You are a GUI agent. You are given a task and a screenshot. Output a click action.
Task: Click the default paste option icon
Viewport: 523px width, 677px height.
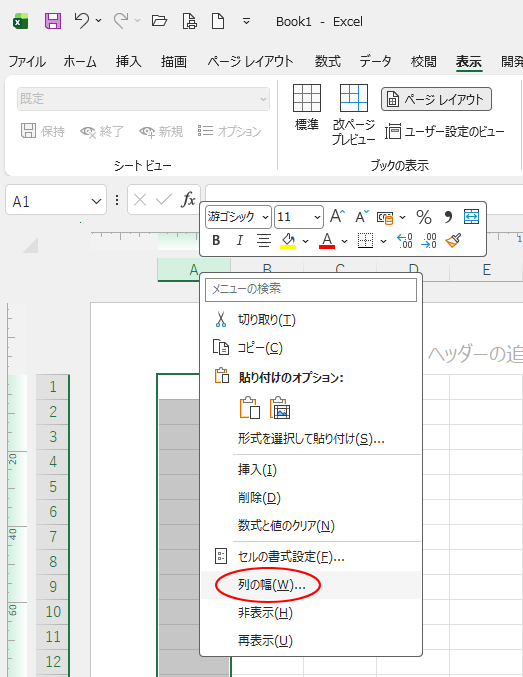tap(250, 408)
